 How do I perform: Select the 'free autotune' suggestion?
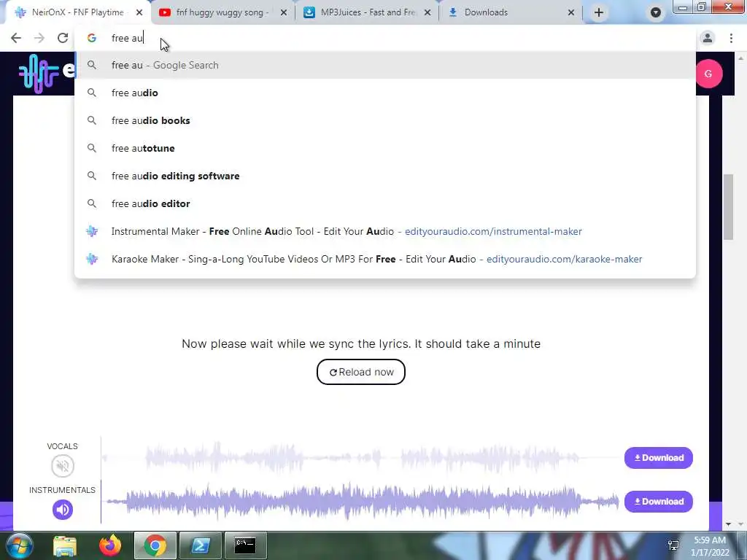tap(385, 148)
